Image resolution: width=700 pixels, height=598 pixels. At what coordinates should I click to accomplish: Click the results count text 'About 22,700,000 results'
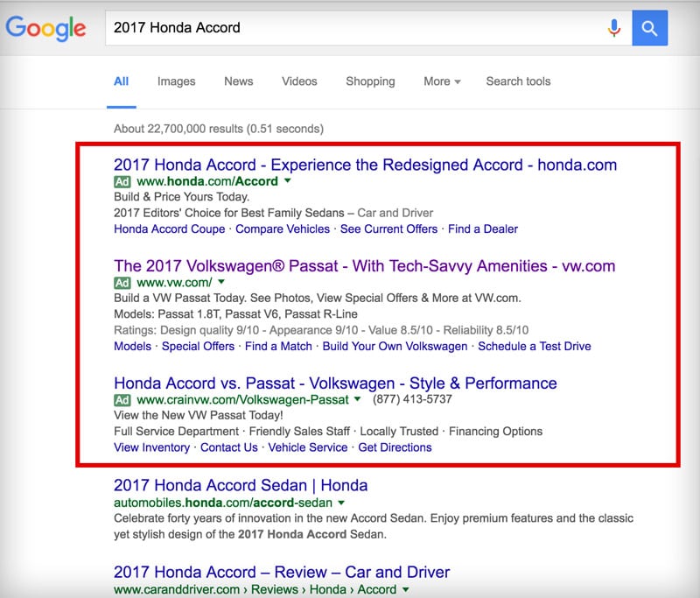click(x=219, y=129)
